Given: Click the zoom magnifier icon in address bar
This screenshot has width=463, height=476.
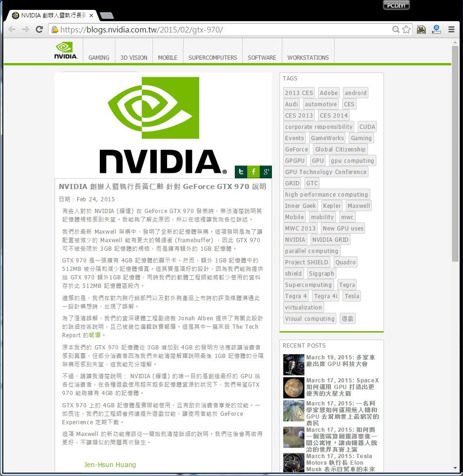Looking at the screenshot, I should point(396,30).
